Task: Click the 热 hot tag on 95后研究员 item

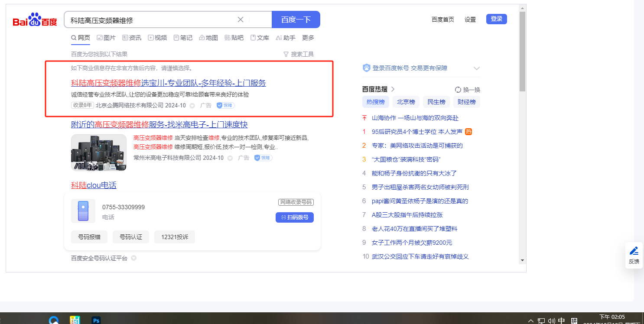Action: point(468,131)
